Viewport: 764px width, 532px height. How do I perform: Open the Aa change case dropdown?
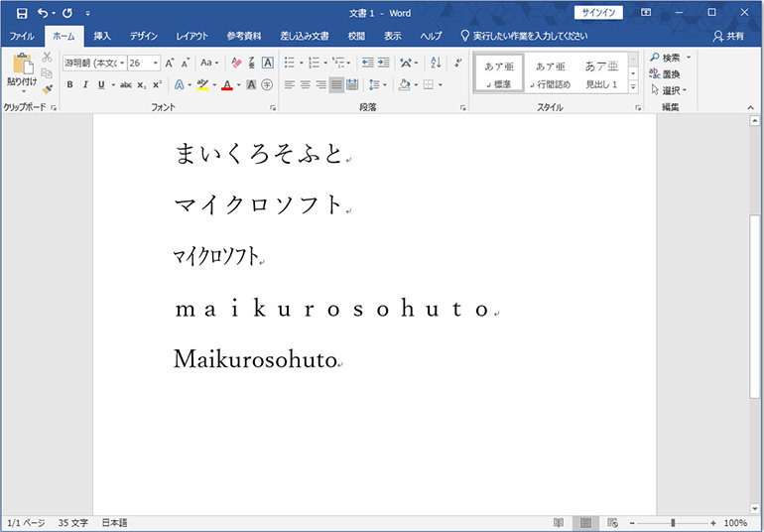point(209,63)
